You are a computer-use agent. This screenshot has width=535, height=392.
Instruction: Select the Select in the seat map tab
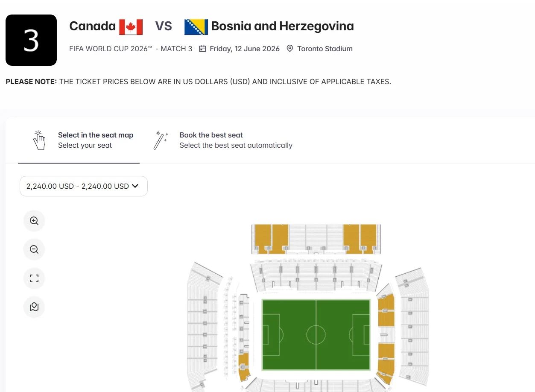tap(96, 135)
